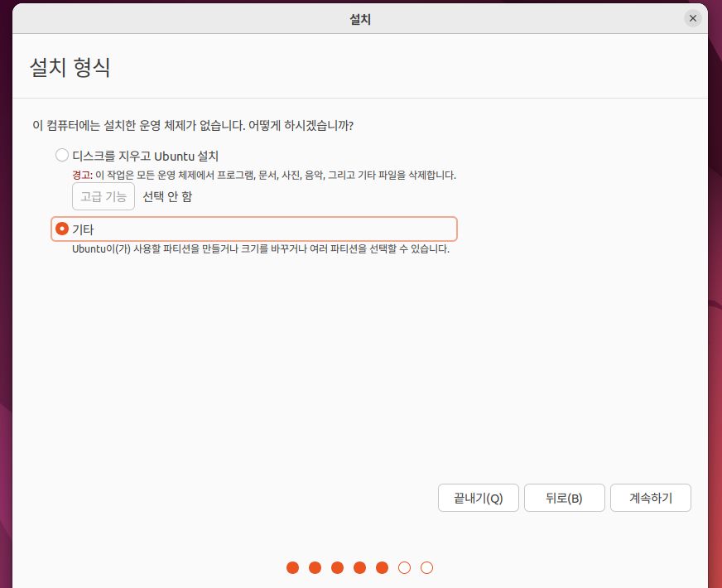Click the '이 컴퓨터에는 설치한 운영 체제가 없습니다' question text
The image size is (722, 588).
193,125
